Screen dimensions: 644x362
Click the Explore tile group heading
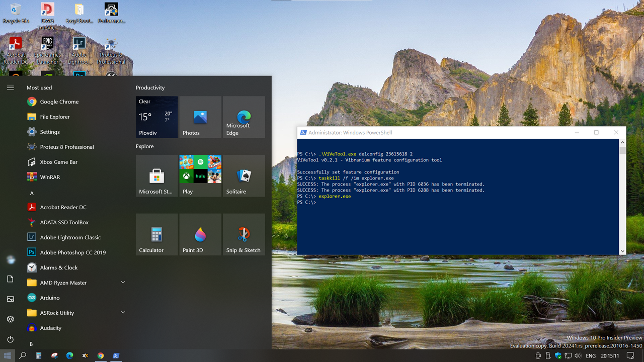click(144, 146)
